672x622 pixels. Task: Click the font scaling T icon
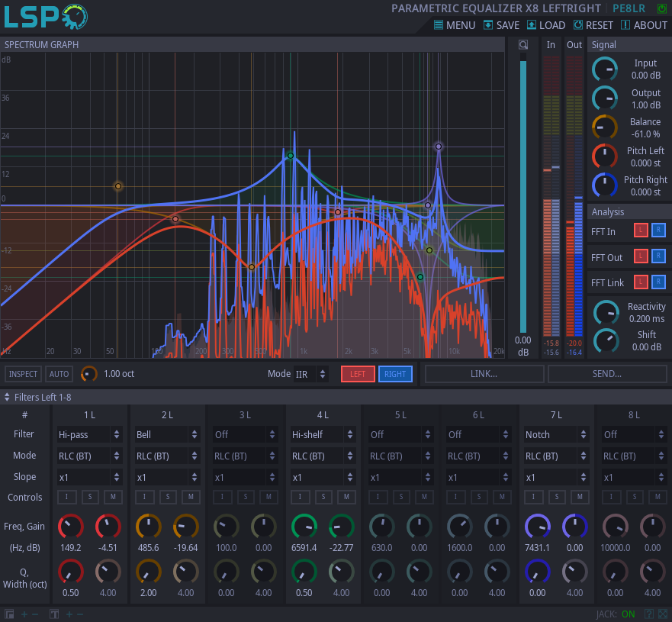coord(54,614)
